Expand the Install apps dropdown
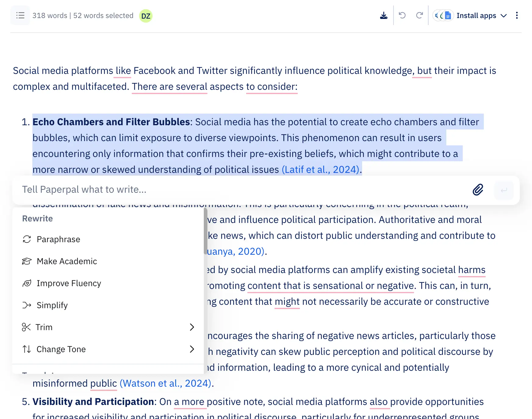532x419 pixels. 504,16
